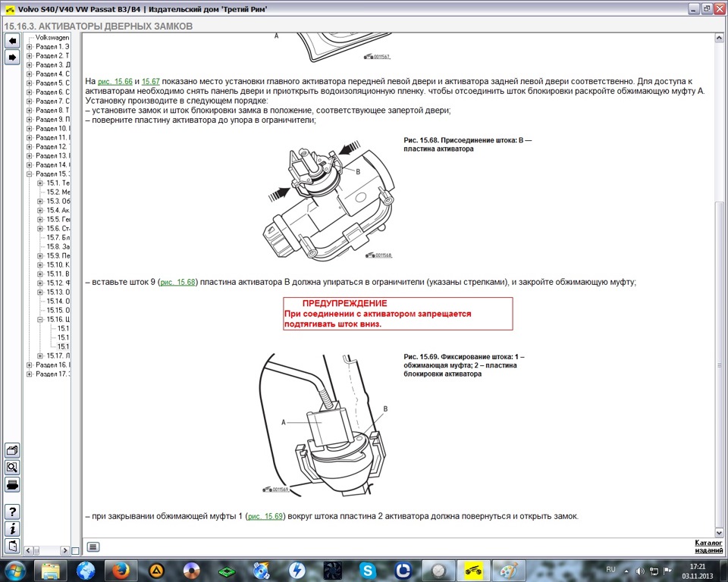The image size is (728, 582).
Task: Open the clock app in the taskbar
Action: tap(438, 571)
